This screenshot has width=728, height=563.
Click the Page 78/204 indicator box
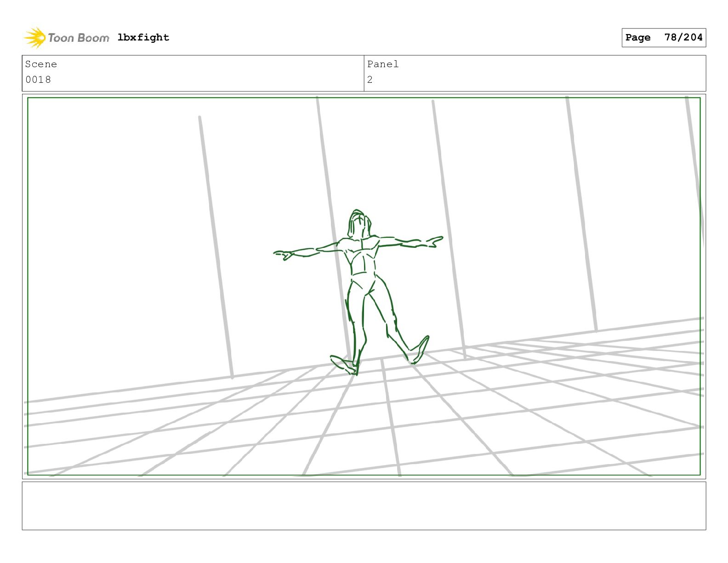[x=664, y=37]
